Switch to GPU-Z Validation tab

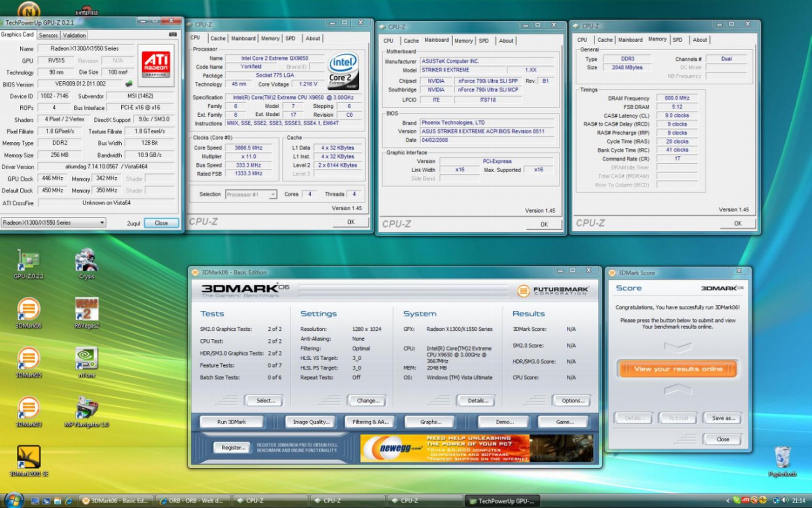coord(74,36)
